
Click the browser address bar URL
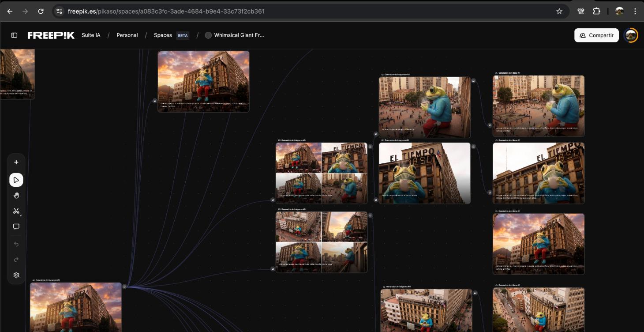166,11
